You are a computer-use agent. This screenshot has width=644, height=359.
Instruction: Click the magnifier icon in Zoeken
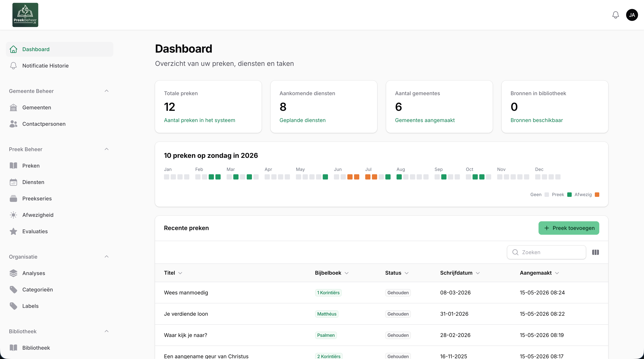(515, 252)
